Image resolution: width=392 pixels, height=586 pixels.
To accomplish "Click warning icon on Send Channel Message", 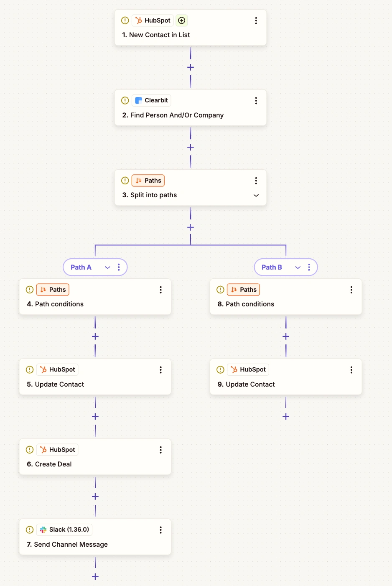I will [30, 530].
